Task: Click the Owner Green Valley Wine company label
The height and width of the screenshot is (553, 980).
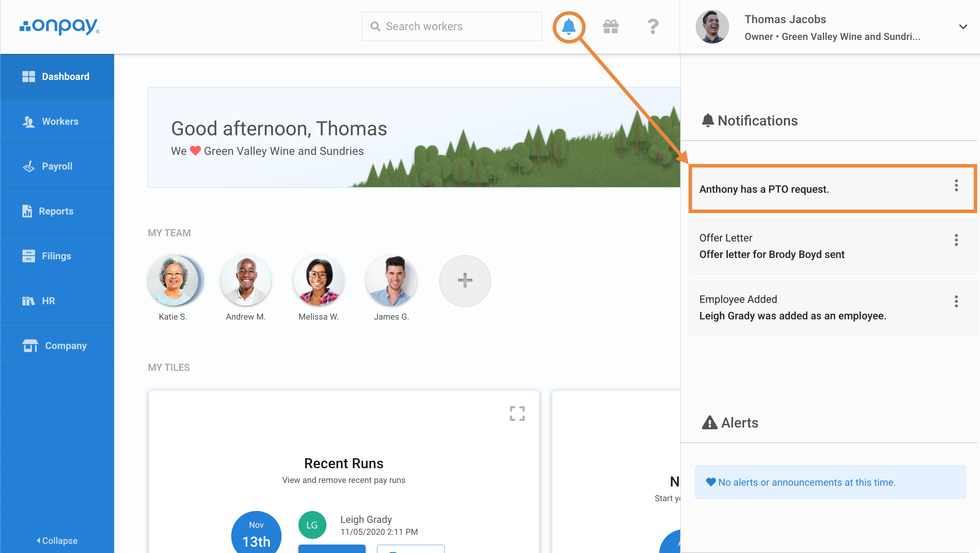Action: [833, 37]
